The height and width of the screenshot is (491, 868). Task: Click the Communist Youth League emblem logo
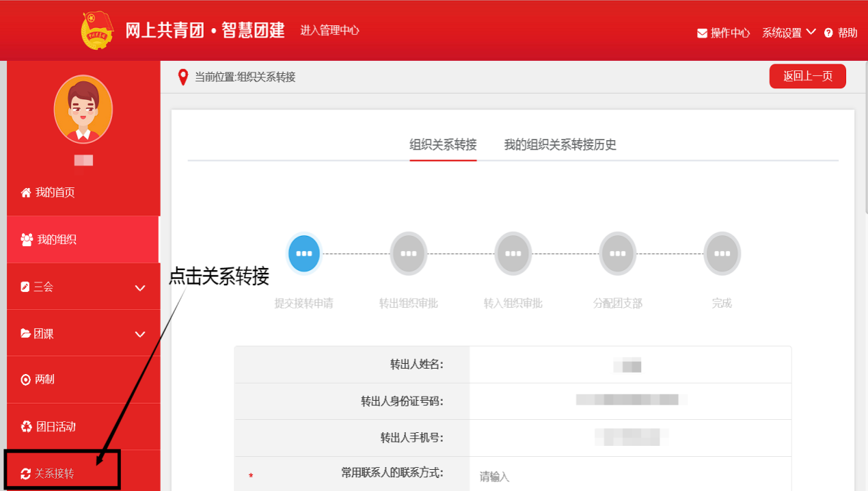(x=98, y=31)
